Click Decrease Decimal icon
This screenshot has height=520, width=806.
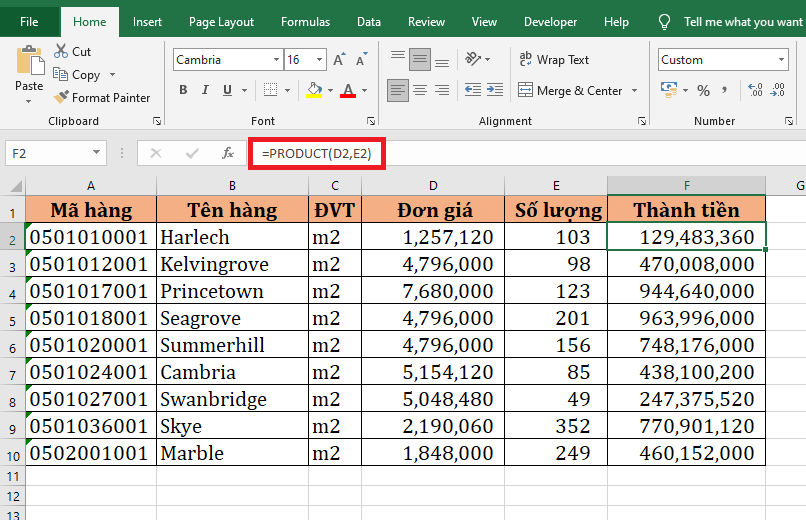(778, 90)
